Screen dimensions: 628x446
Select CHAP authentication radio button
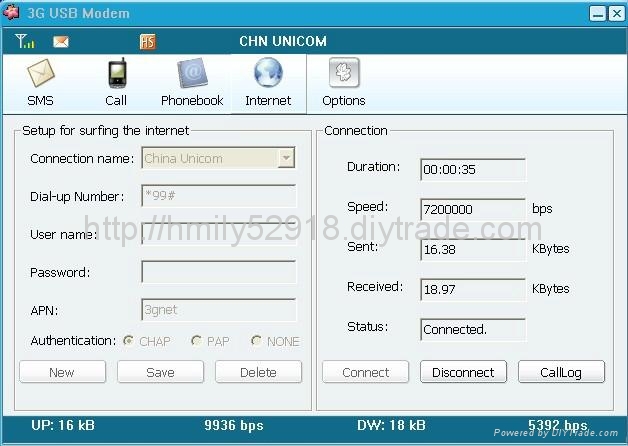point(128,341)
